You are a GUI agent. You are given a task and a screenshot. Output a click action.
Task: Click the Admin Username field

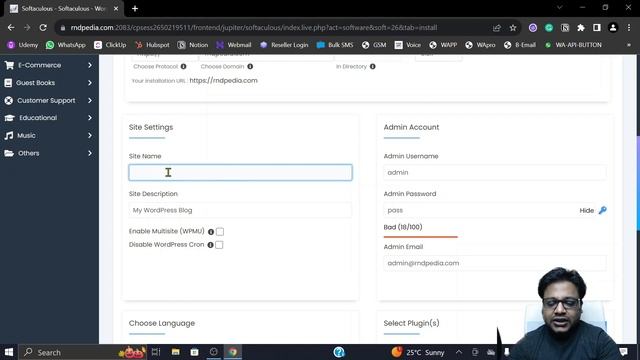coord(495,173)
